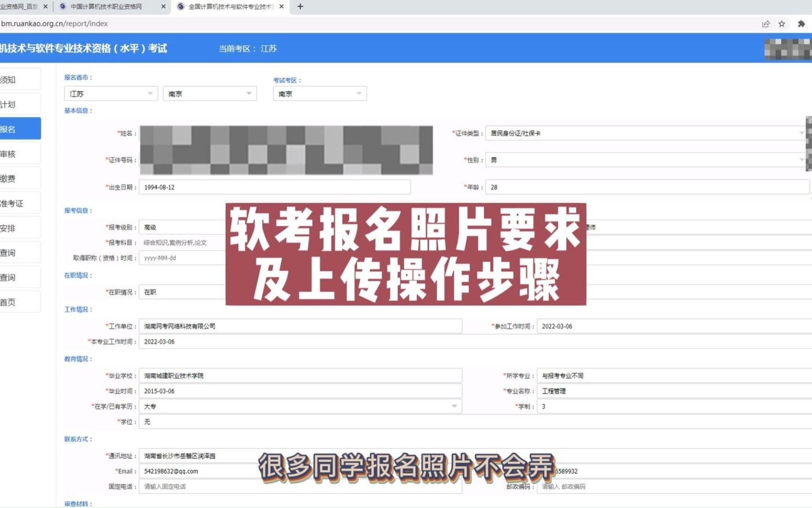
Task: Open the 安排 sidebar item
Action: point(20,228)
